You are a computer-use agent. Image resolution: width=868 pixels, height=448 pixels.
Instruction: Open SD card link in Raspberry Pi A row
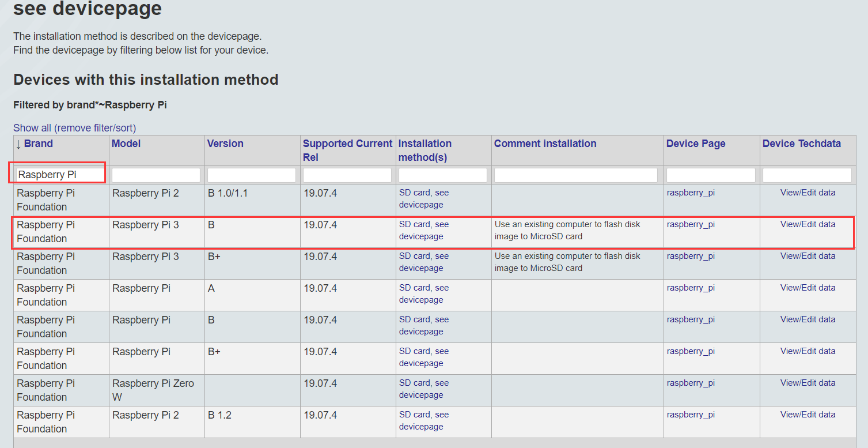click(x=414, y=288)
